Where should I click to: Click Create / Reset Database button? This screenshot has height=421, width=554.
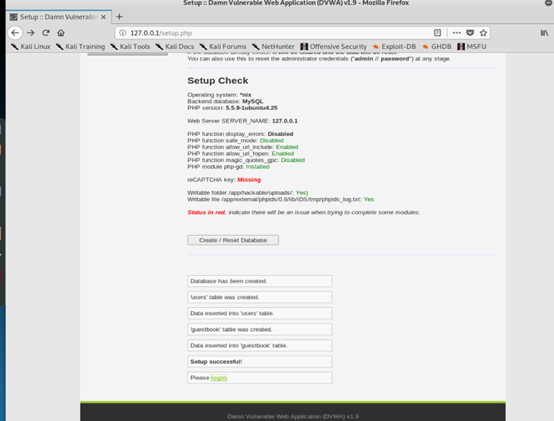coord(233,240)
